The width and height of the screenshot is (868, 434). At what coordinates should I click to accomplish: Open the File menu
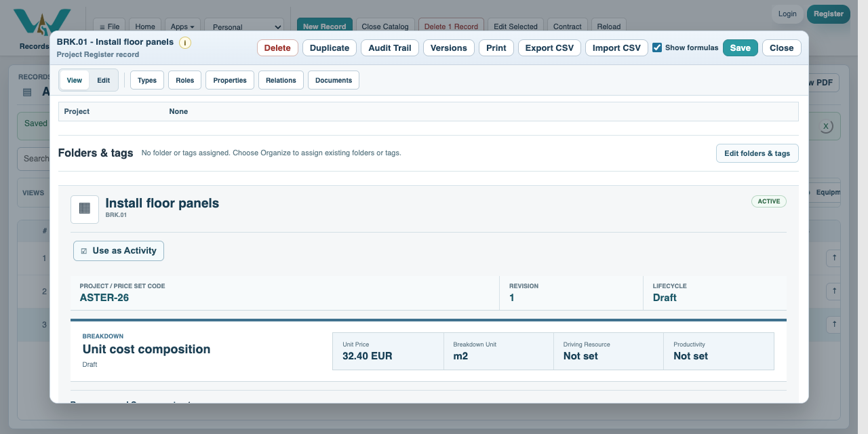coord(109,26)
